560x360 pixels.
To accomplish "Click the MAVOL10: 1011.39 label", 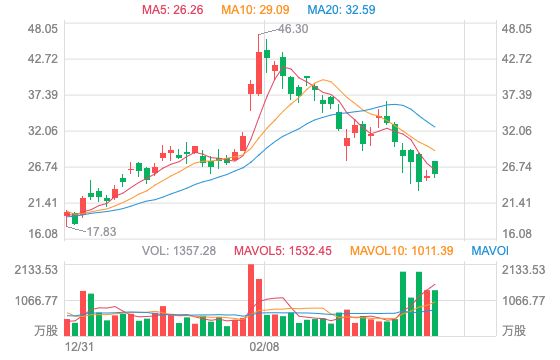I will pyautogui.click(x=402, y=251).
